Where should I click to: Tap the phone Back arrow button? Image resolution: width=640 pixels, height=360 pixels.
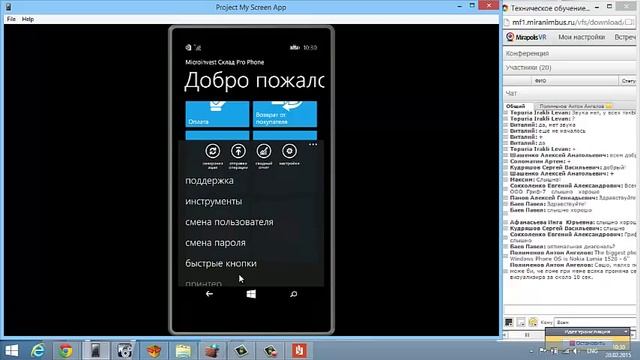[209, 294]
